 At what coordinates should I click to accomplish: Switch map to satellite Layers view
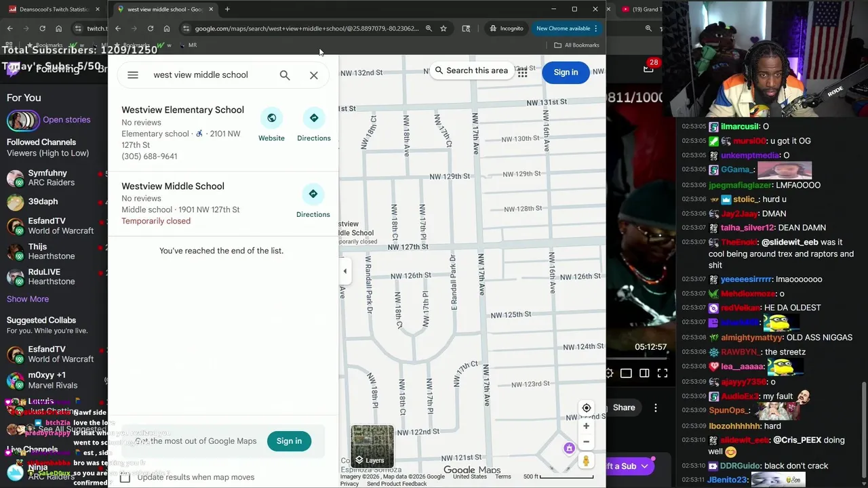(x=372, y=447)
